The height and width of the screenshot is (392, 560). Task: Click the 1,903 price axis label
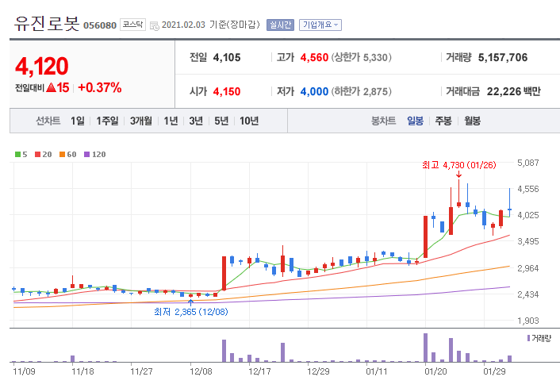(x=527, y=321)
